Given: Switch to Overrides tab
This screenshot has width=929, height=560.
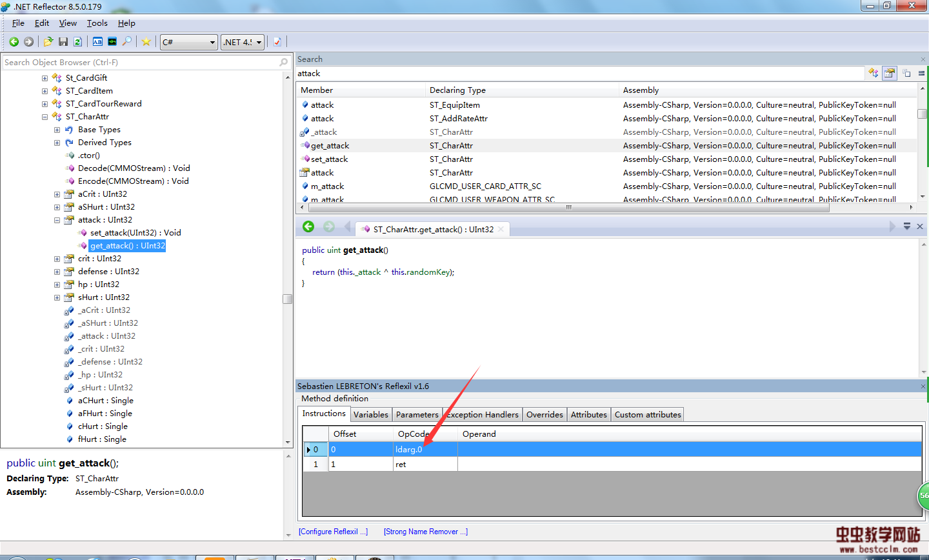Looking at the screenshot, I should click(544, 415).
